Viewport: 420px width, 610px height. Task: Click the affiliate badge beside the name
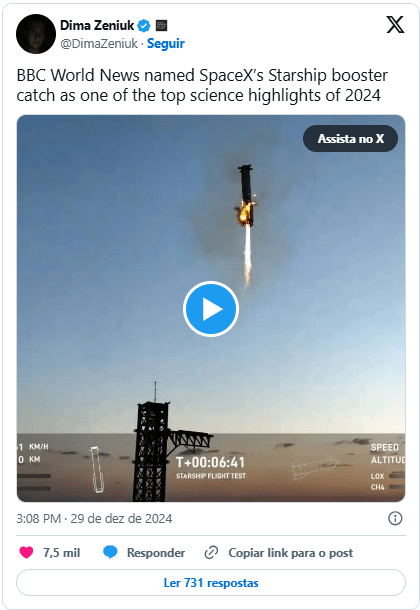click(x=161, y=26)
